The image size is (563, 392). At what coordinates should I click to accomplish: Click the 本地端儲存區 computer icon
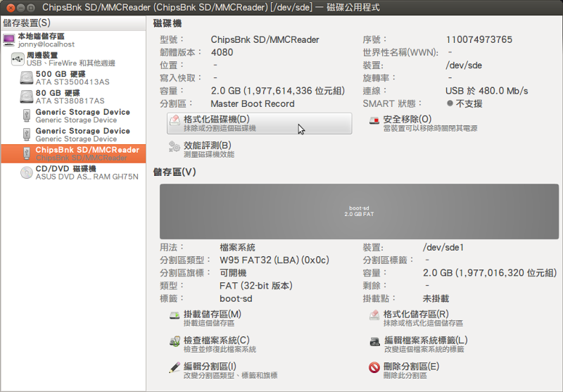(9, 40)
